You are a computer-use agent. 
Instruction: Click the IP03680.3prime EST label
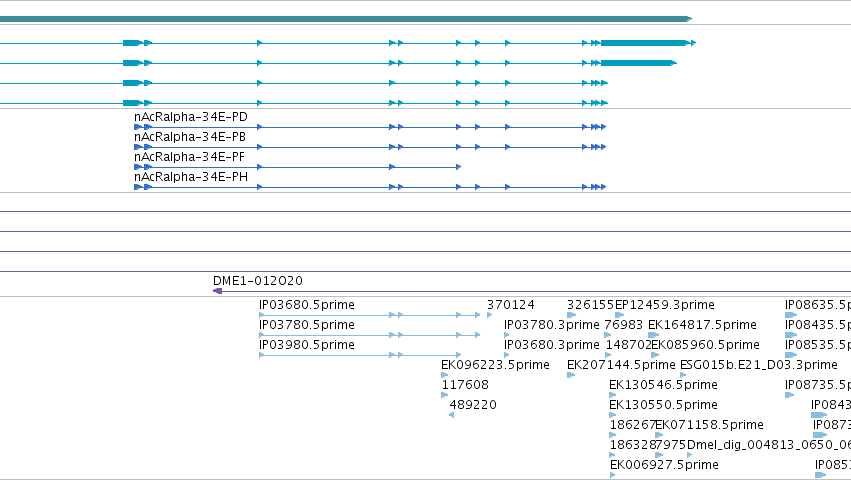coord(552,345)
